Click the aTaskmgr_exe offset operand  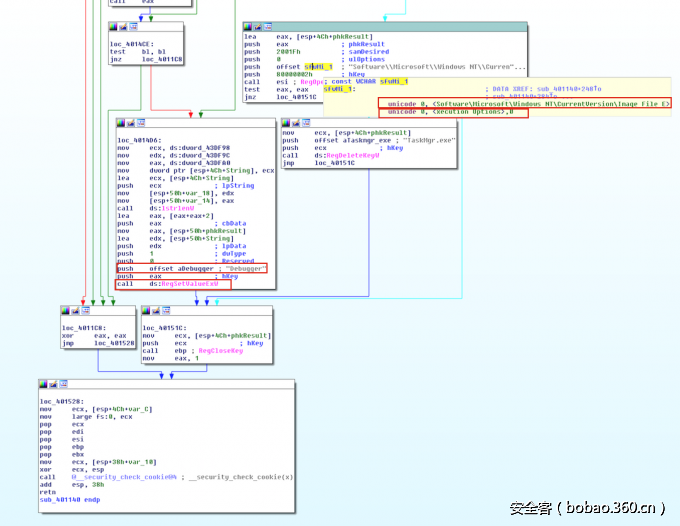click(x=349, y=140)
